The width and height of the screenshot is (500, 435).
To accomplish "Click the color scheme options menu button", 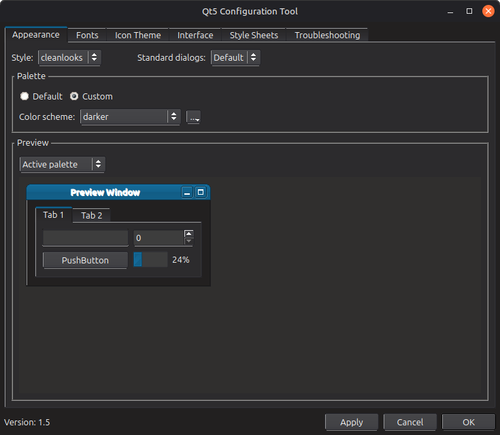I will (193, 117).
